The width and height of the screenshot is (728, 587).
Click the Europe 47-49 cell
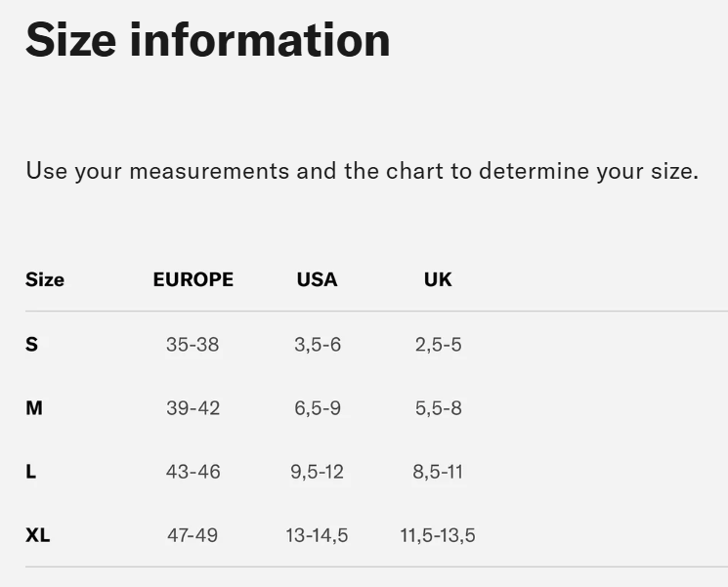click(193, 535)
